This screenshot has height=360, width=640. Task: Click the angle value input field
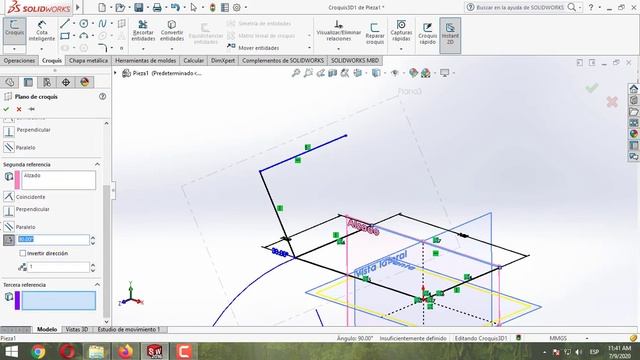[x=53, y=240]
